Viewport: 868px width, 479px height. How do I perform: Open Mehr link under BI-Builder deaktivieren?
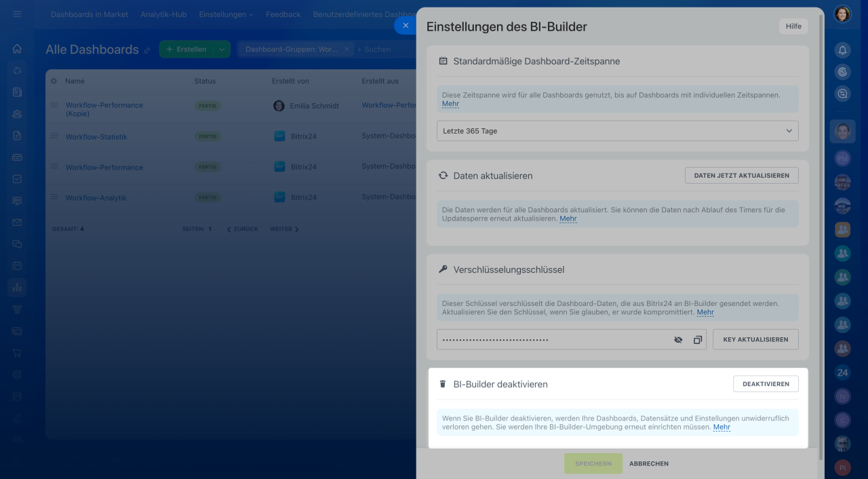722,427
